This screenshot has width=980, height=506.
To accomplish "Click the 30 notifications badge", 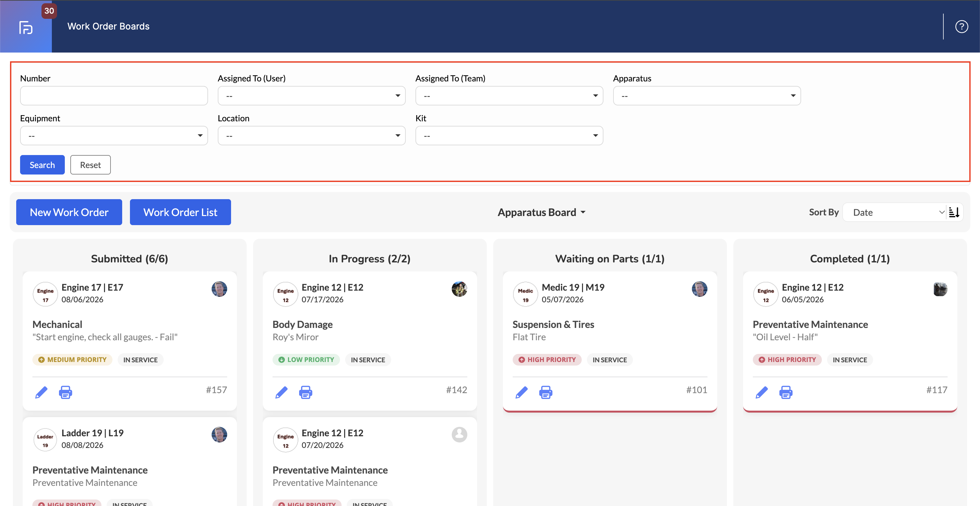I will coord(49,11).
